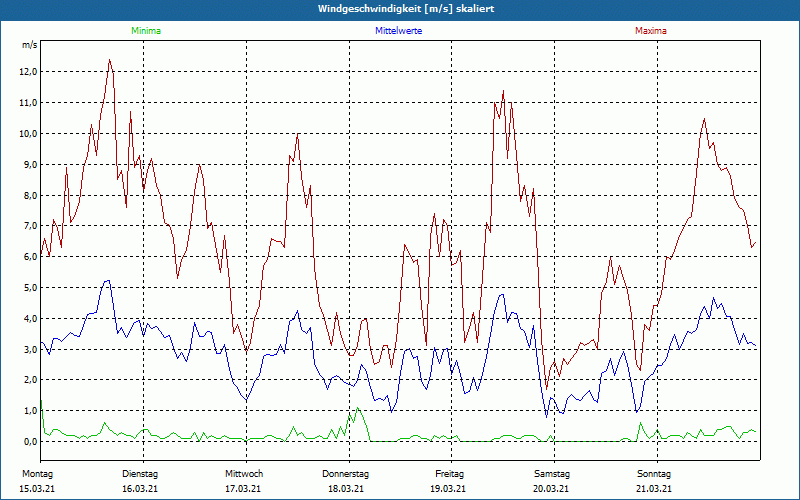Screen dimensions: 800x500
Task: Click the date 15.03.21
Action: (37, 489)
